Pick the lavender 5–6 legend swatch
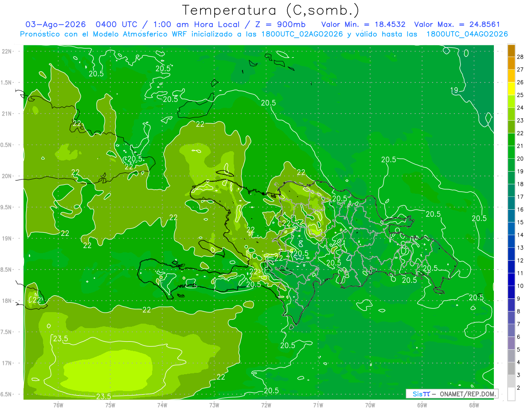The height and width of the screenshot is (411, 532). click(x=511, y=343)
